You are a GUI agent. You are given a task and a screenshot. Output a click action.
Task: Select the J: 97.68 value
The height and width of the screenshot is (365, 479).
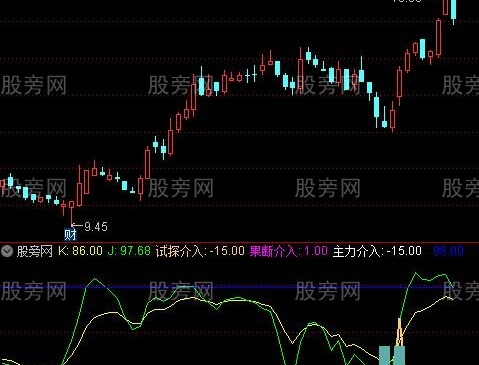pos(129,251)
